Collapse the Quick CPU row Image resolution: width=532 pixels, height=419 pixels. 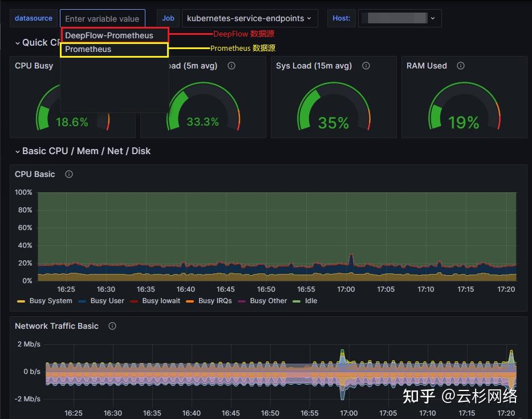point(17,43)
